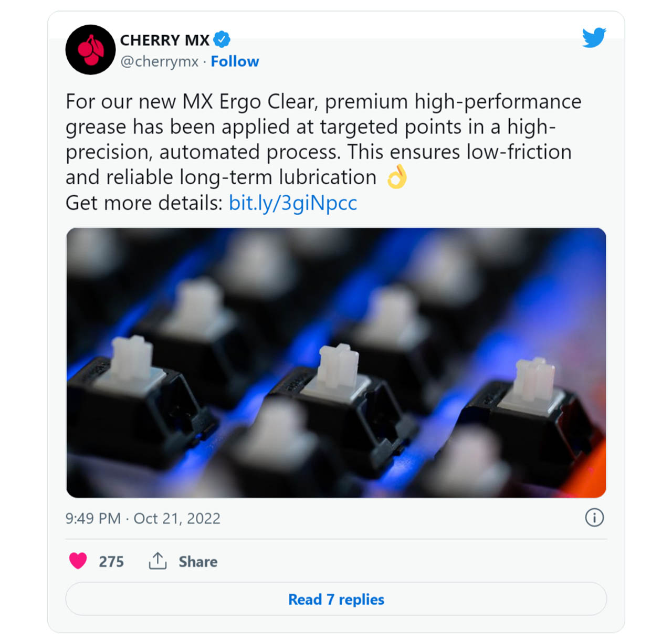
Task: Click the 275 likes count
Action: pyautogui.click(x=111, y=562)
